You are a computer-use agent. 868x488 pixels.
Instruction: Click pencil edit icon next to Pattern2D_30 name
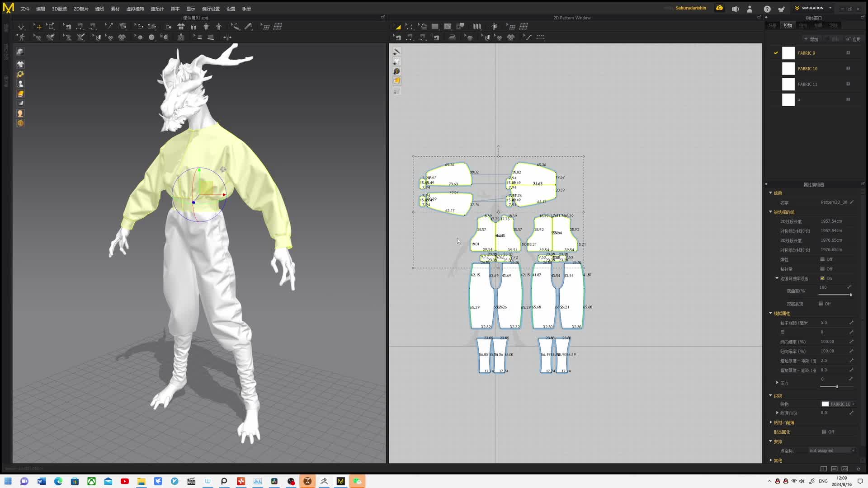click(852, 202)
